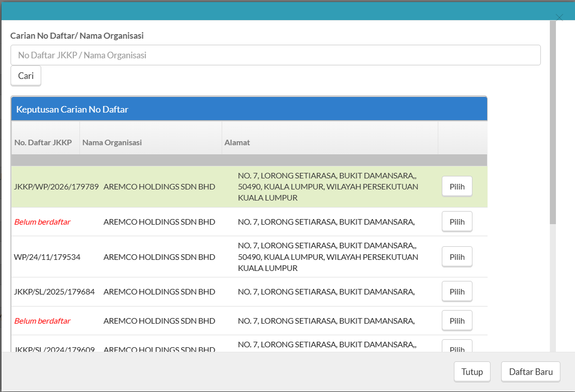Image resolution: width=575 pixels, height=392 pixels.
Task: Click the dialog's vertical scrollbar thumb
Action: point(553,122)
